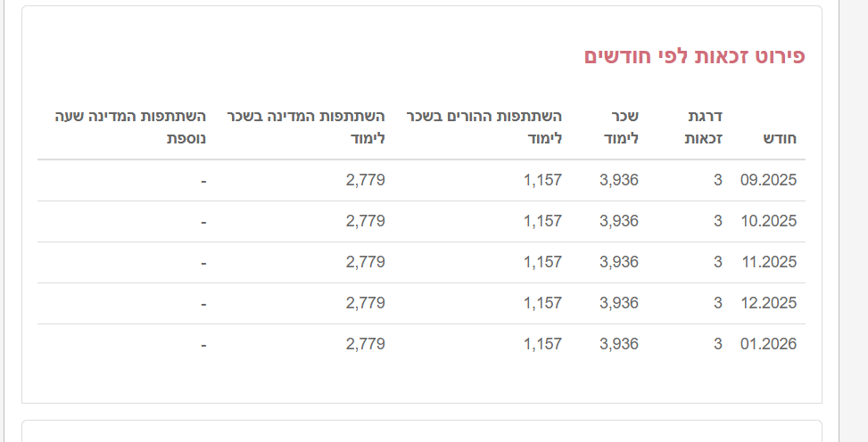Select the 11.2025 month cell
868x442 pixels.
[x=768, y=262]
